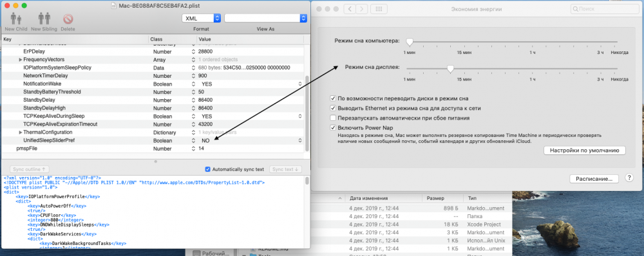
Task: Click the New Sibling toolbar icon
Action: click(x=44, y=19)
